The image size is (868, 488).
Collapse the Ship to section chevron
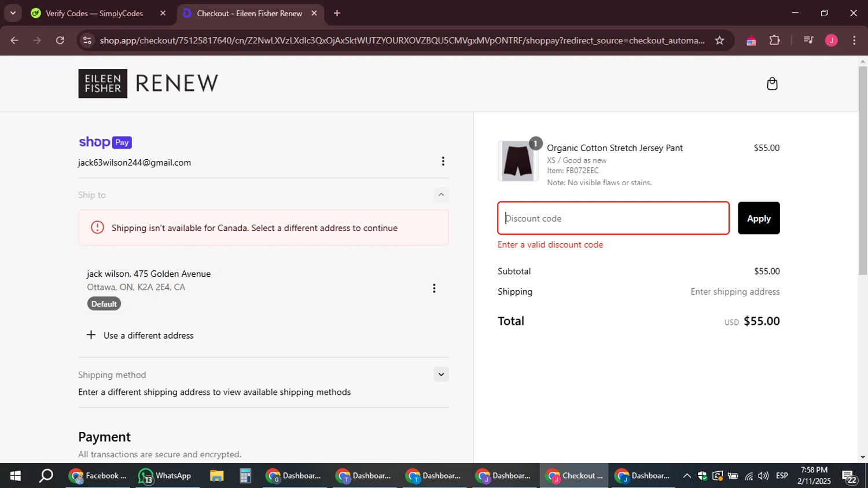click(x=441, y=195)
